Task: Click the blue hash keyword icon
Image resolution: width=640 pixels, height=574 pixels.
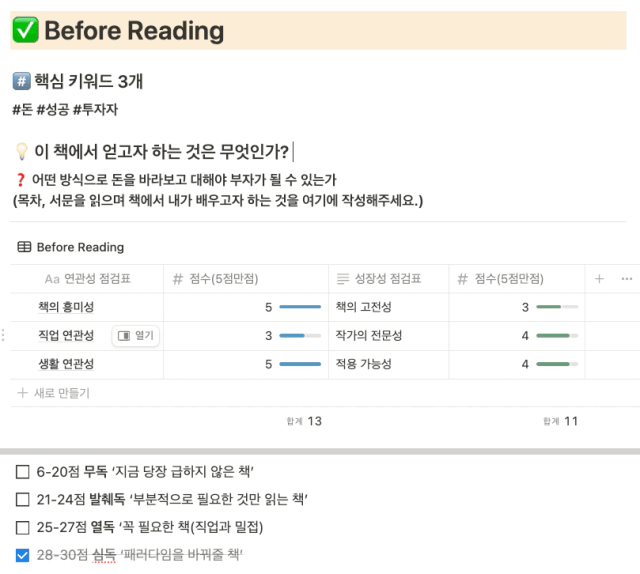Action: click(21, 81)
